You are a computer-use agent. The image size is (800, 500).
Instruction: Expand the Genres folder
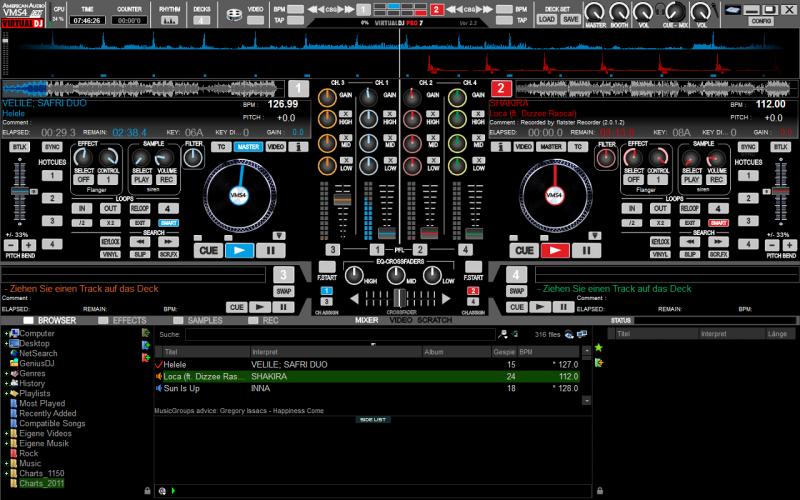(5, 373)
